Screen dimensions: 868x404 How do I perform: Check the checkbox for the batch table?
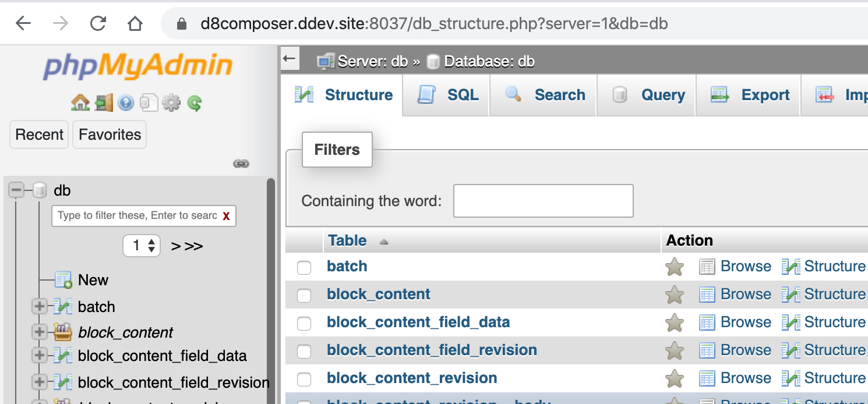point(304,268)
